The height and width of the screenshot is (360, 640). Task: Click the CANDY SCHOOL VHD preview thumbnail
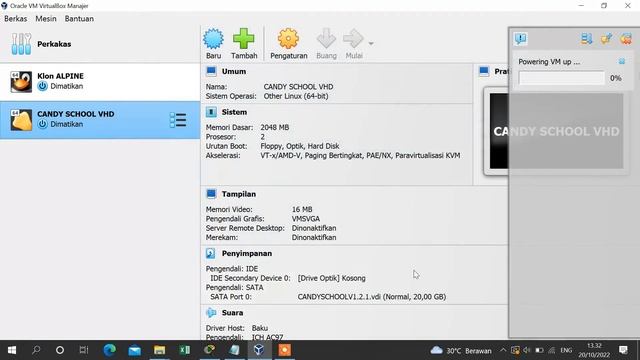pos(556,131)
